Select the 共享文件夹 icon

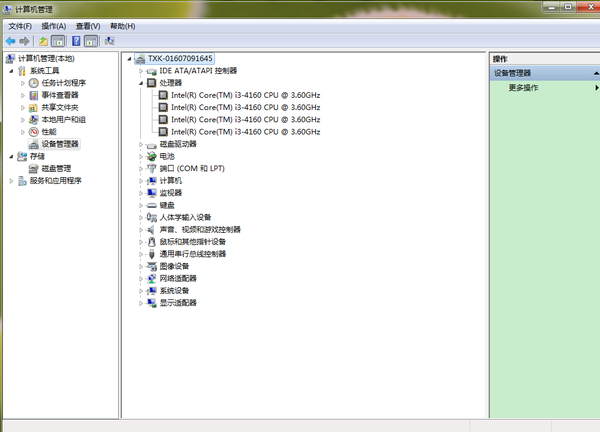pos(34,108)
